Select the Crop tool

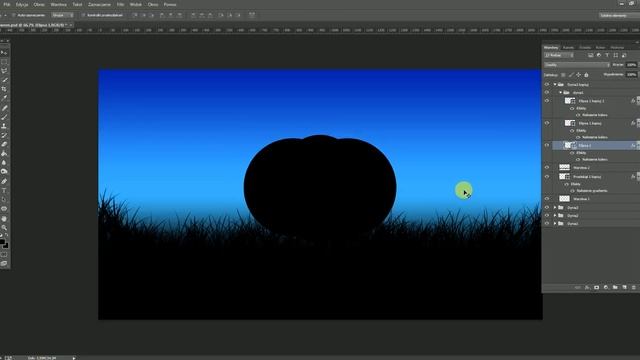click(4, 89)
